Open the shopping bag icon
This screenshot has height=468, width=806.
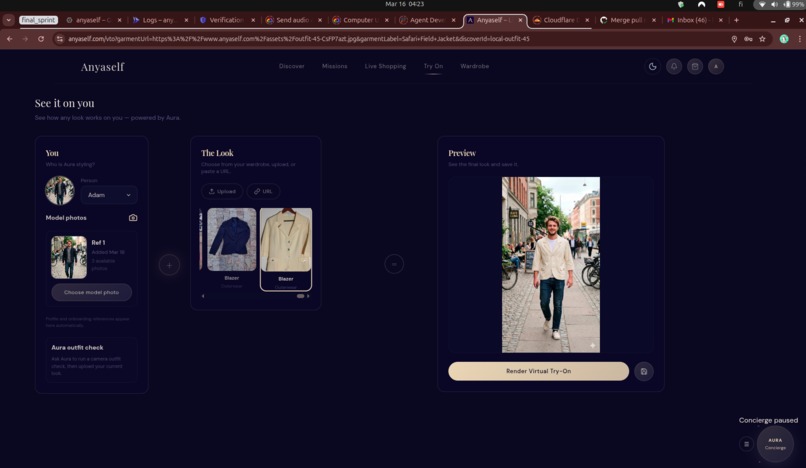(695, 66)
